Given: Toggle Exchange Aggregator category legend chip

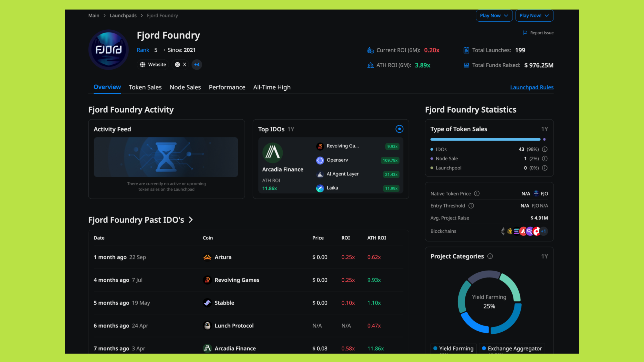Looking at the screenshot, I should point(512,348).
